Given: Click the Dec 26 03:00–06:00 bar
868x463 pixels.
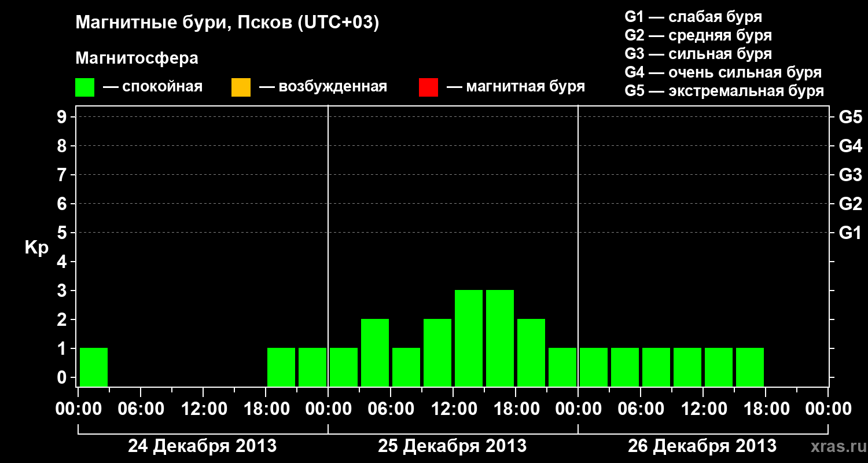Looking at the screenshot, I should coord(625,367).
